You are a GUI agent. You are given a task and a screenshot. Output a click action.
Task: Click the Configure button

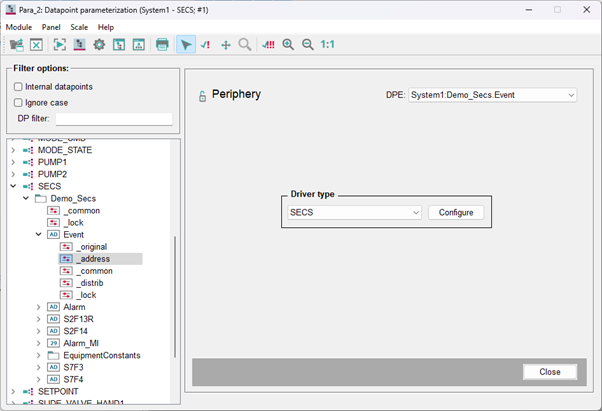click(x=456, y=212)
